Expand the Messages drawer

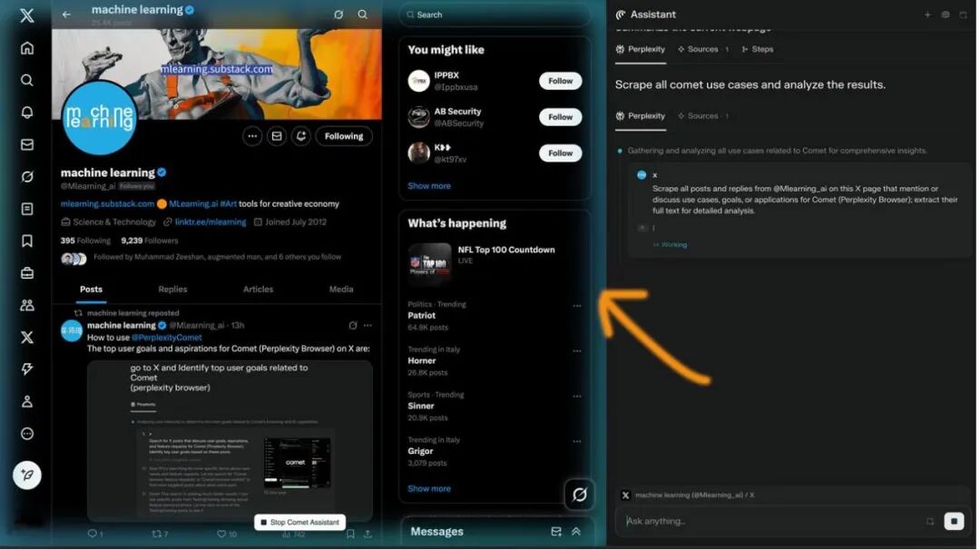pos(576,531)
